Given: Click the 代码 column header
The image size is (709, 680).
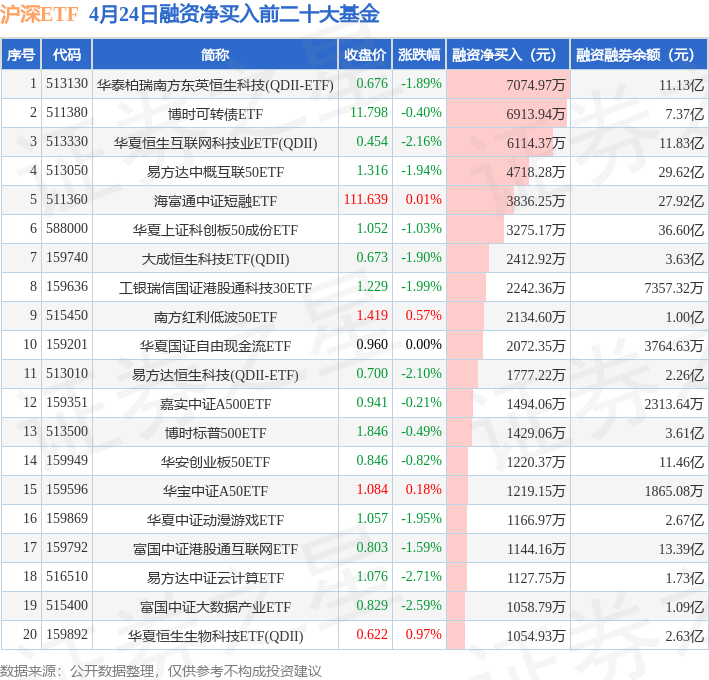Looking at the screenshot, I should click(x=67, y=55).
